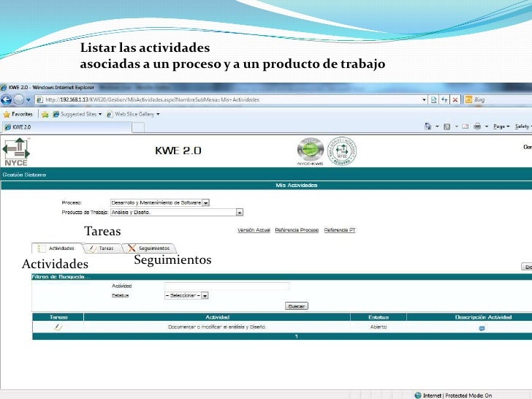Open the Web Slice Gallery favorites link
The height and width of the screenshot is (399, 532).
coord(133,114)
